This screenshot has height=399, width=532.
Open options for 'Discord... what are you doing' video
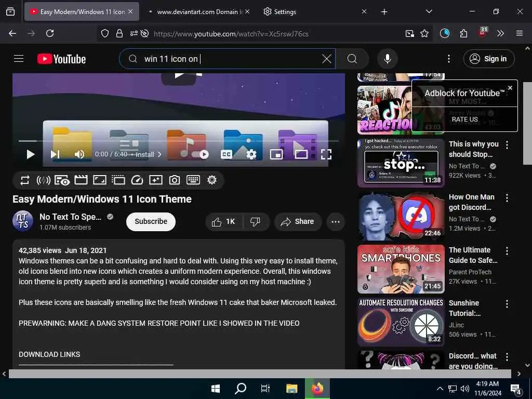507,357
